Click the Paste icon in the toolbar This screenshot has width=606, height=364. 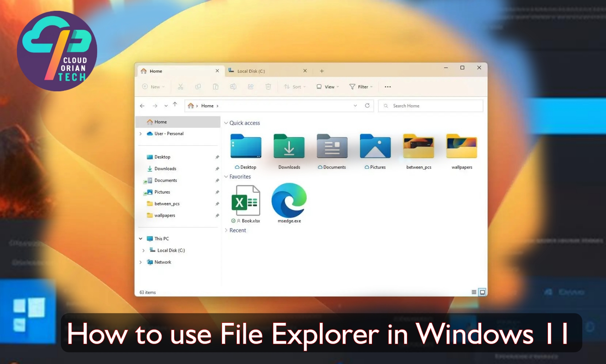point(216,87)
